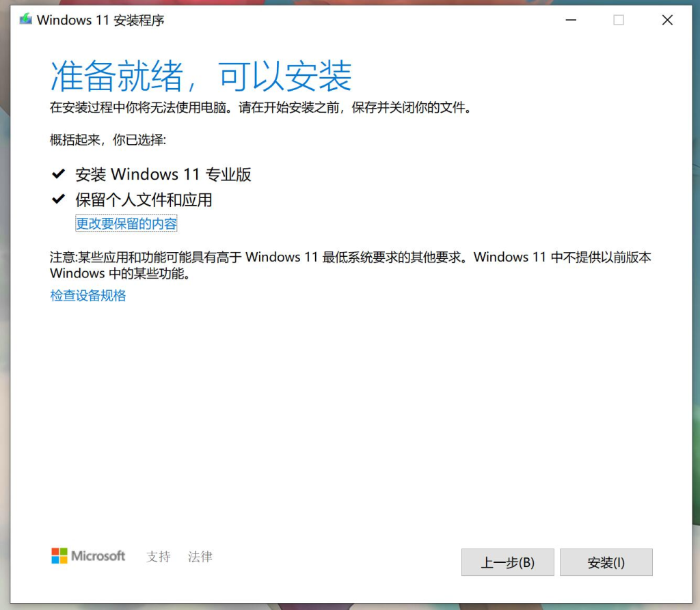Click the Microsoft logo in the footer
Viewport: 700px width, 610px height.
pos(88,556)
